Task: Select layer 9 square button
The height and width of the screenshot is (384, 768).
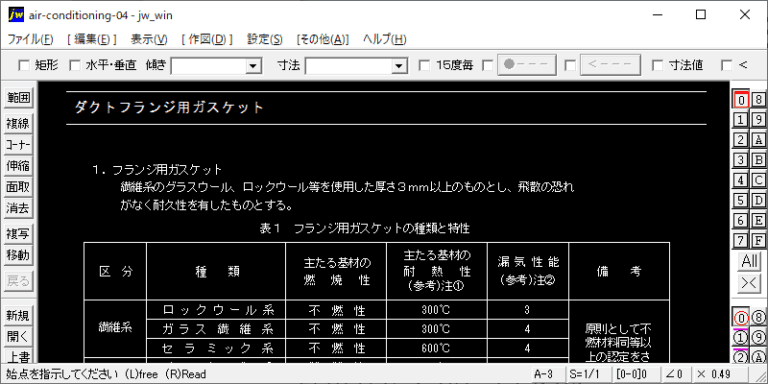Action: pos(759,120)
